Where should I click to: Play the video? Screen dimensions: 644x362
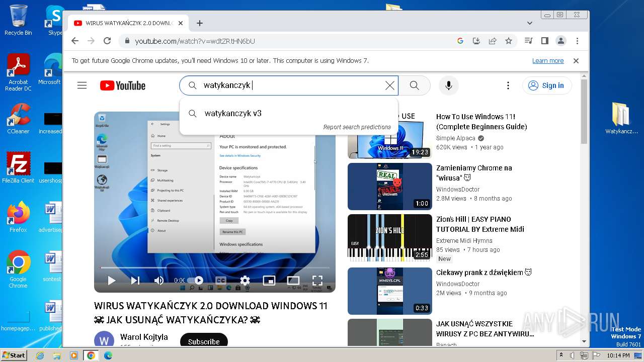(112, 281)
